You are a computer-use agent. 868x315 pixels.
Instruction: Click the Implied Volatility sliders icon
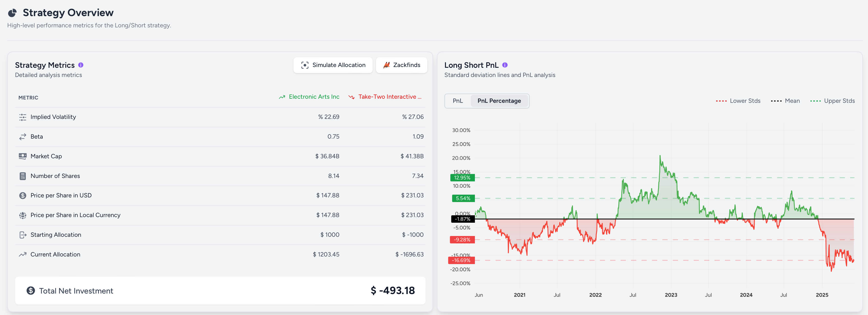(22, 117)
